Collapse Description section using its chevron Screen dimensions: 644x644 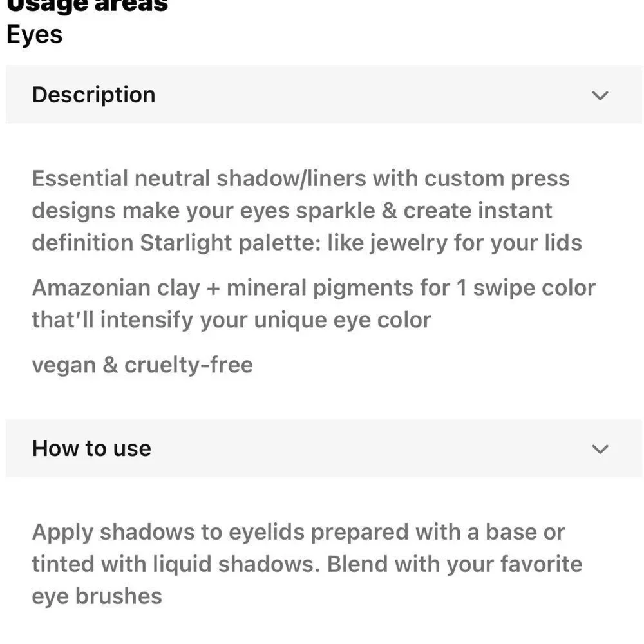point(600,95)
